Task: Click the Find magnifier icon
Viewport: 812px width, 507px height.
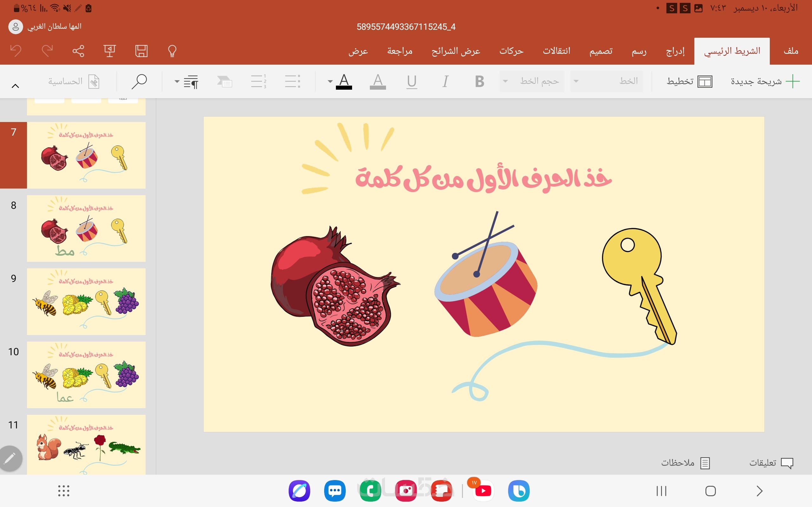Action: (139, 81)
